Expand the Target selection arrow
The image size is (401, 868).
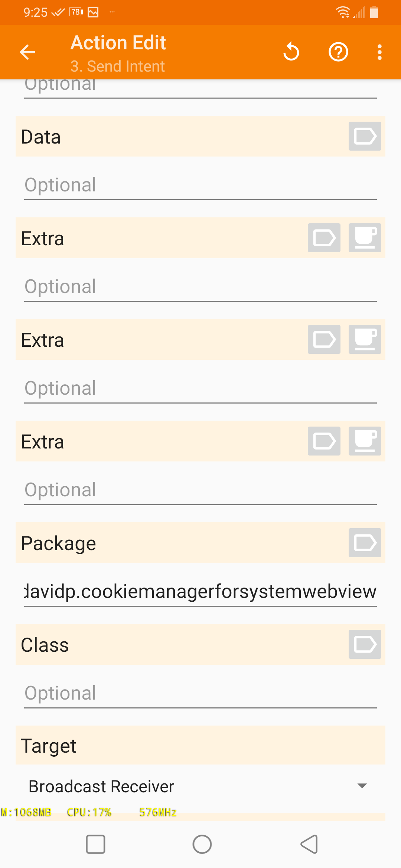362,786
